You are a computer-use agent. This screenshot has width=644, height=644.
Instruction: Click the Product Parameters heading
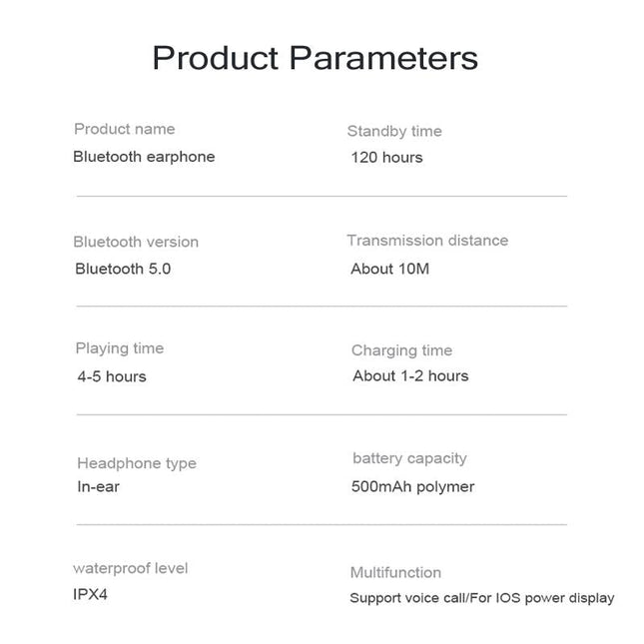315,58
